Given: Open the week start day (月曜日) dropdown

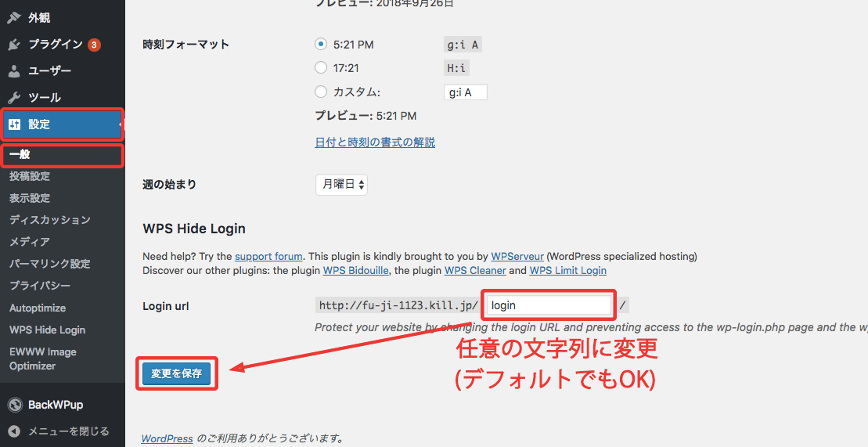Looking at the screenshot, I should pos(340,185).
